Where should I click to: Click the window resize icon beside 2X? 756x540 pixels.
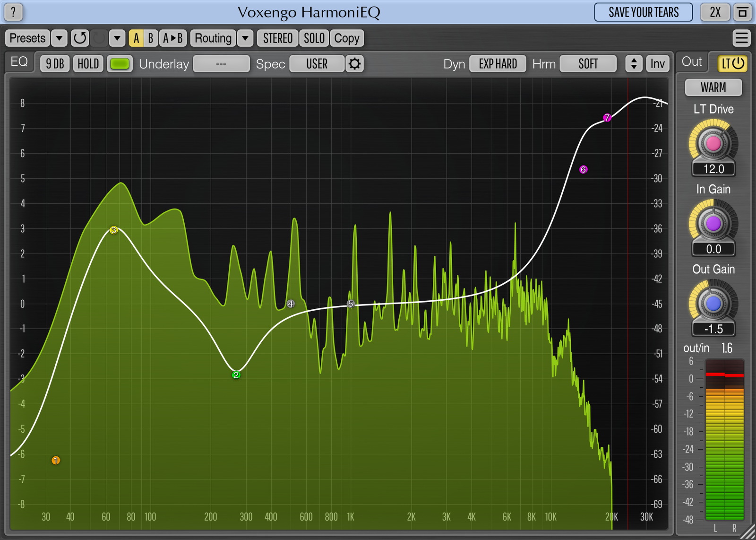pos(742,12)
